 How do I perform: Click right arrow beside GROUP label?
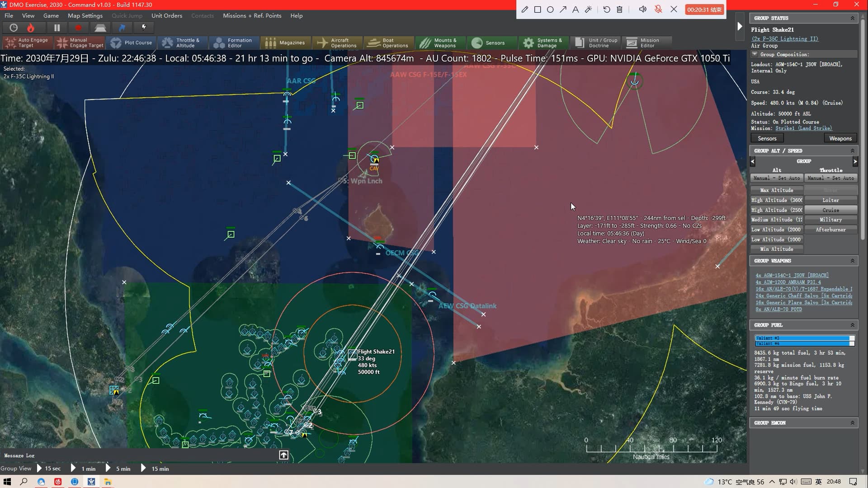pyautogui.click(x=855, y=161)
